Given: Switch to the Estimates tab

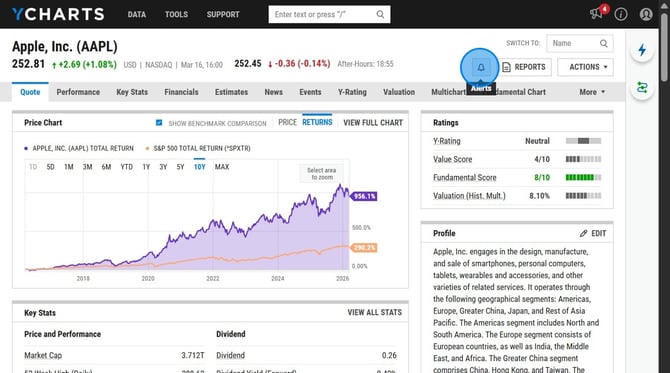Looking at the screenshot, I should click(231, 92).
